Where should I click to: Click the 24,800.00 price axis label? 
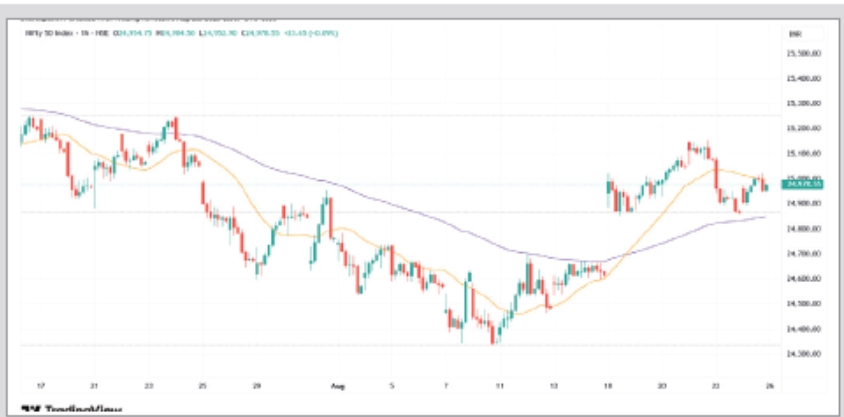coord(804,228)
